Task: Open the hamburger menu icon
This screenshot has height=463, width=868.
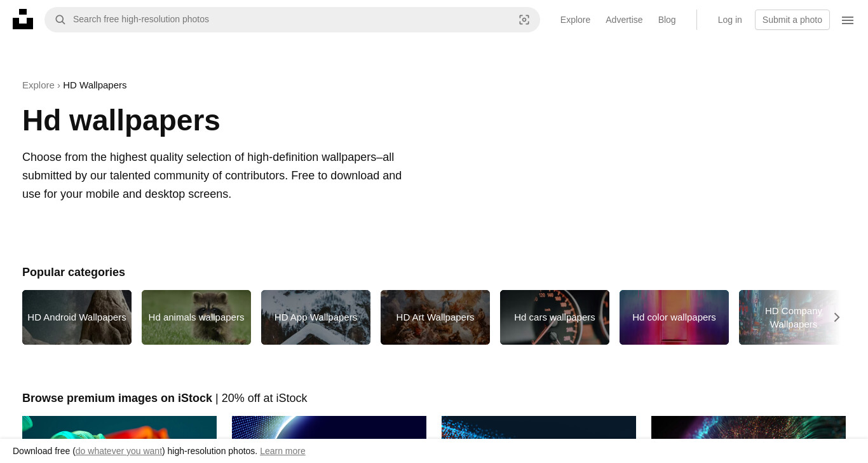Action: (848, 20)
